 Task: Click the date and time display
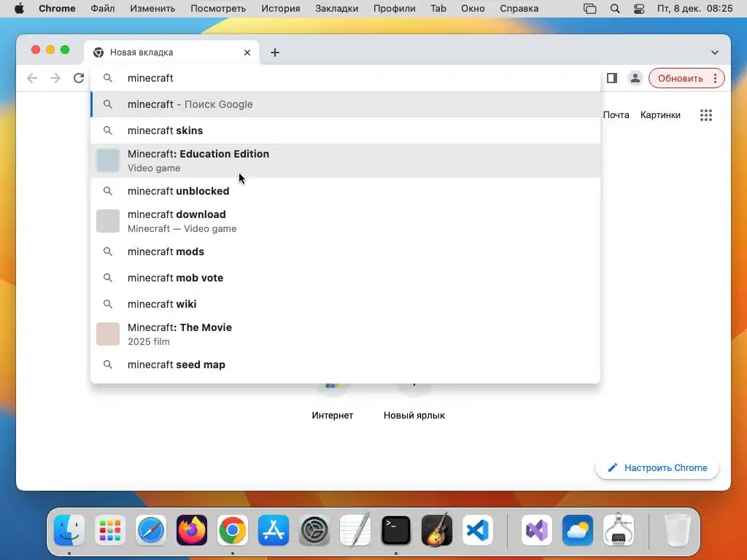click(695, 9)
